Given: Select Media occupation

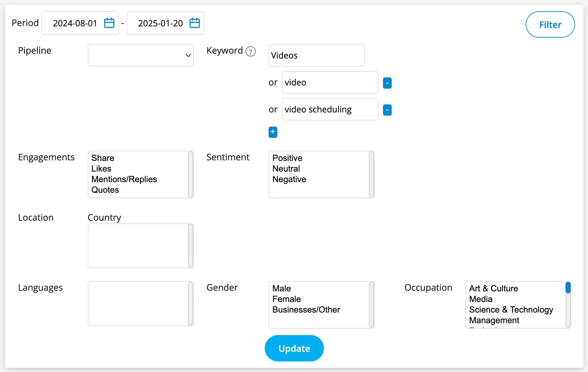Looking at the screenshot, I should tap(516, 299).
